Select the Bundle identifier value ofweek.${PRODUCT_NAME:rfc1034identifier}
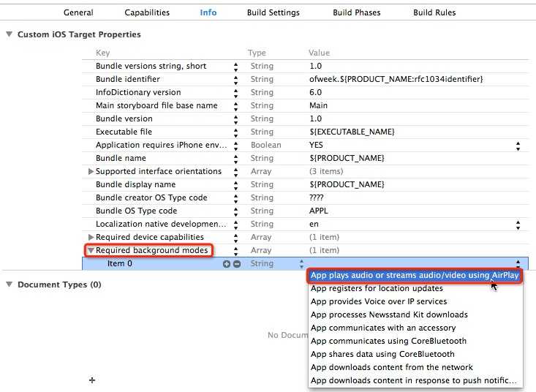Image resolution: width=536 pixels, height=392 pixels. [396, 79]
